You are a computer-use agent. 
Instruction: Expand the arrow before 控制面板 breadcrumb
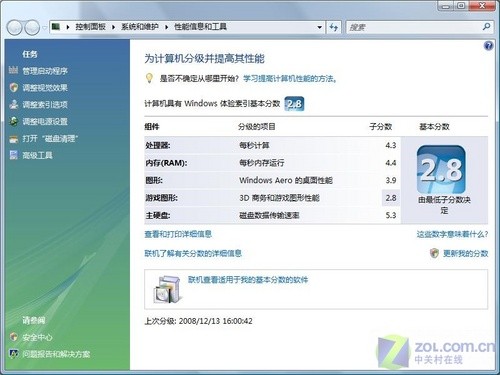(x=68, y=27)
